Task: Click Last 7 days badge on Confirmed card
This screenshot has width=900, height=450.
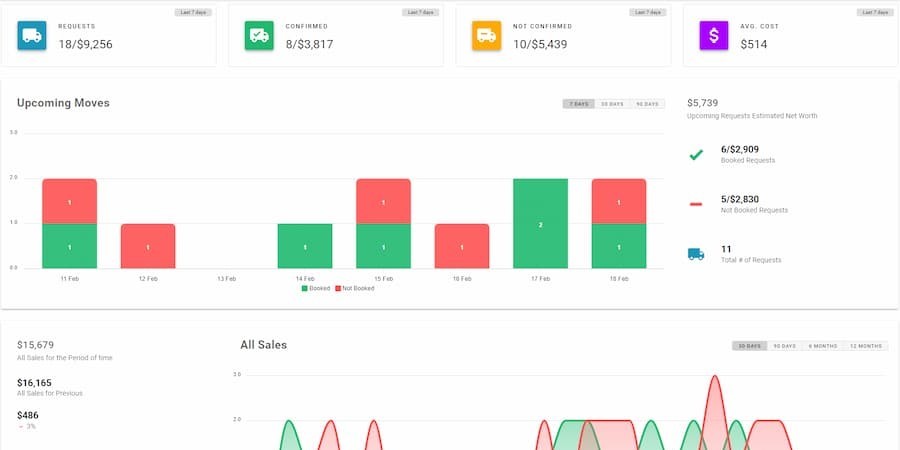Action: 421,12
